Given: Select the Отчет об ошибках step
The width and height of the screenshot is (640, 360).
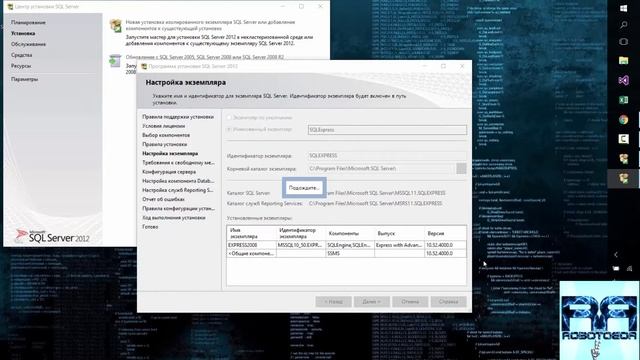Looking at the screenshot, I should tap(163, 199).
